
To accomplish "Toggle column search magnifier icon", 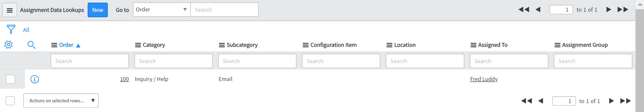I will [31, 45].
